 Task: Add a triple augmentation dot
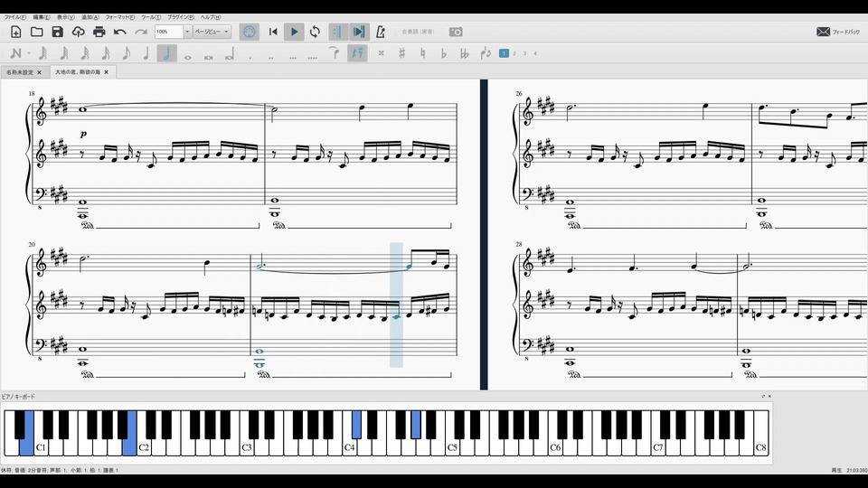(293, 56)
